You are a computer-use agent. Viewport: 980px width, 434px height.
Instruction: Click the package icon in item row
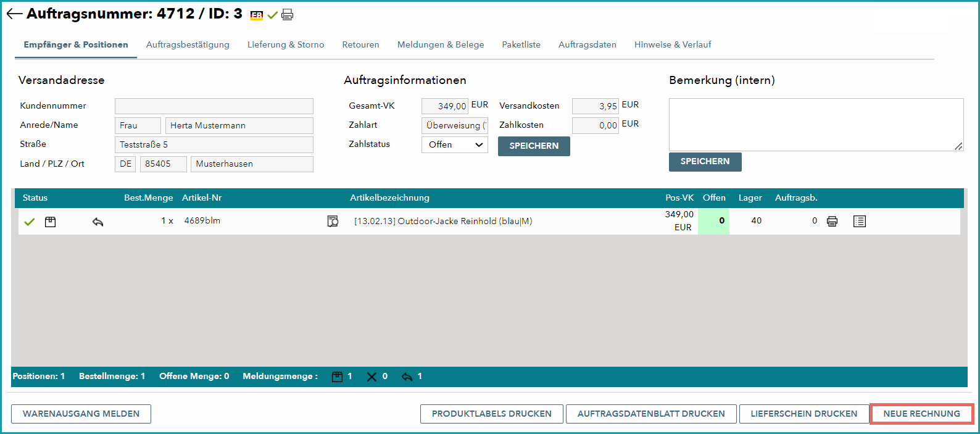(x=51, y=222)
